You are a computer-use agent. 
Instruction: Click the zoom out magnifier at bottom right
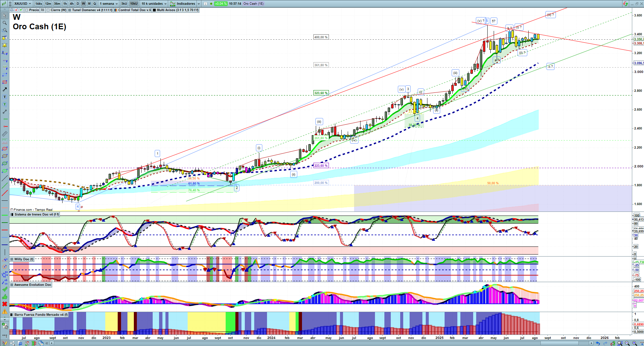pos(627,343)
